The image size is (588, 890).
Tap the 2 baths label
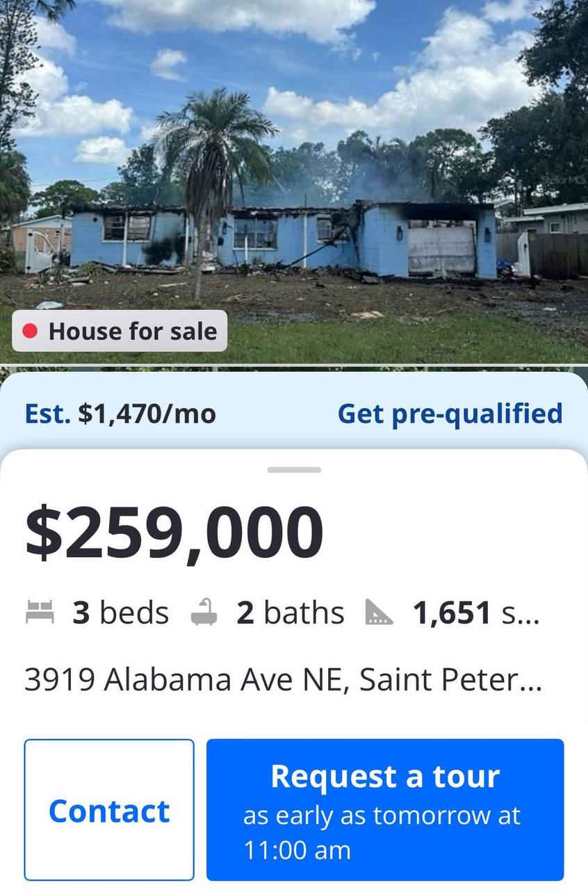click(291, 613)
